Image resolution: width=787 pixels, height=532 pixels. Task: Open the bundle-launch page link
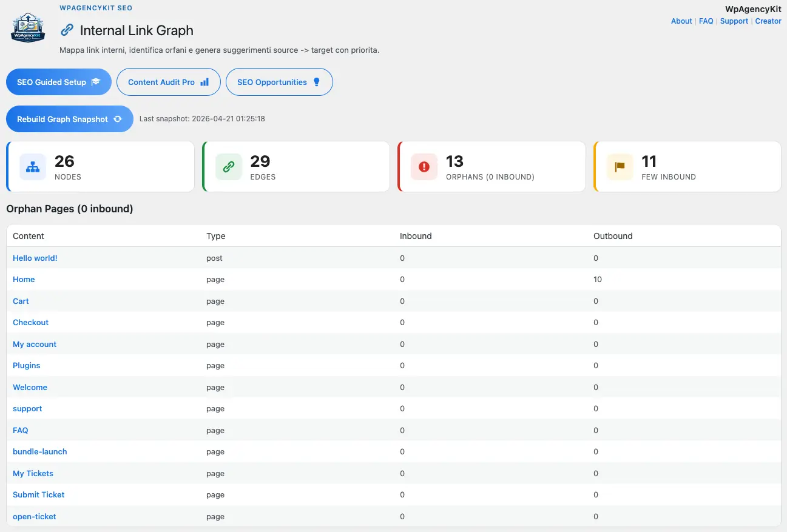(x=40, y=452)
